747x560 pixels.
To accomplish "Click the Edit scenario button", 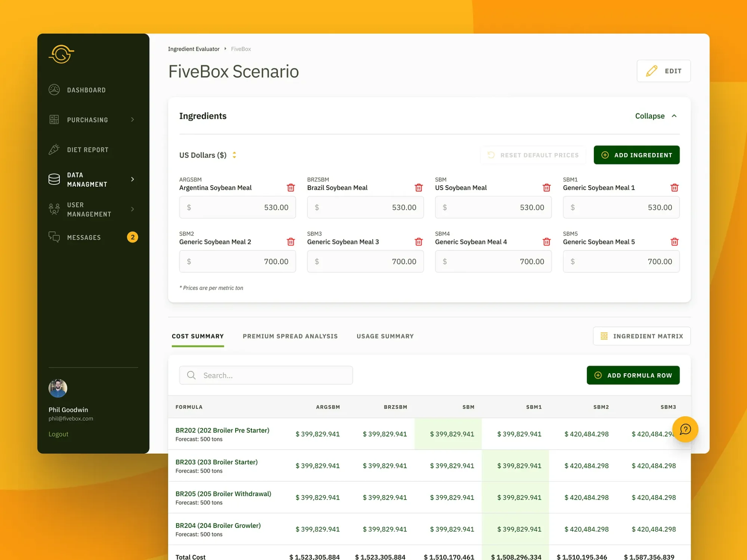I will click(664, 71).
